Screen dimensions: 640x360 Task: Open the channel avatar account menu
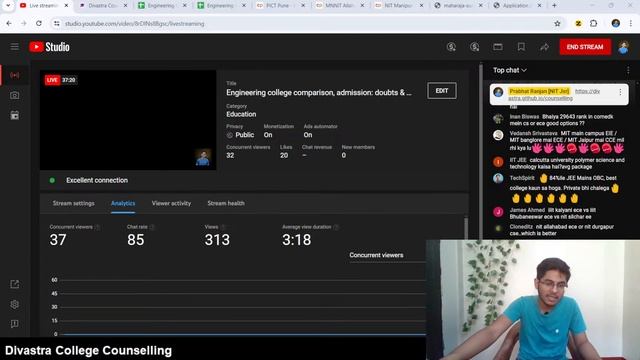click(623, 47)
